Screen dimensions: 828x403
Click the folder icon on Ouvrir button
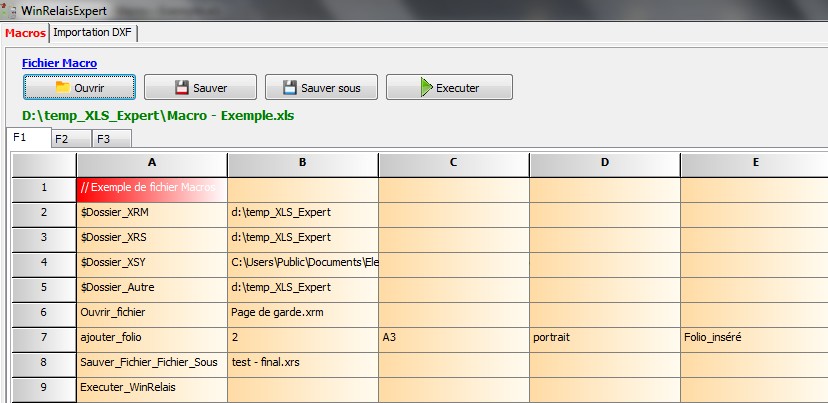point(62,87)
